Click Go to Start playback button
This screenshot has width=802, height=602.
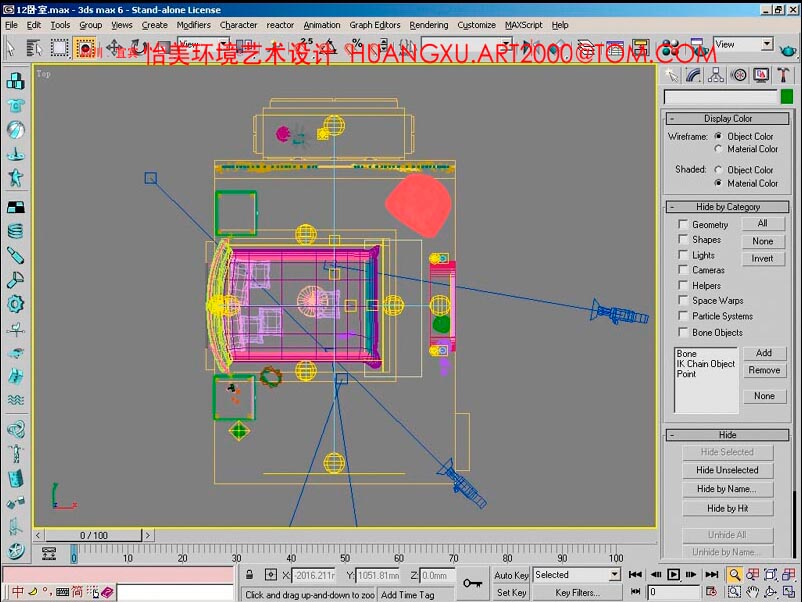tap(635, 574)
